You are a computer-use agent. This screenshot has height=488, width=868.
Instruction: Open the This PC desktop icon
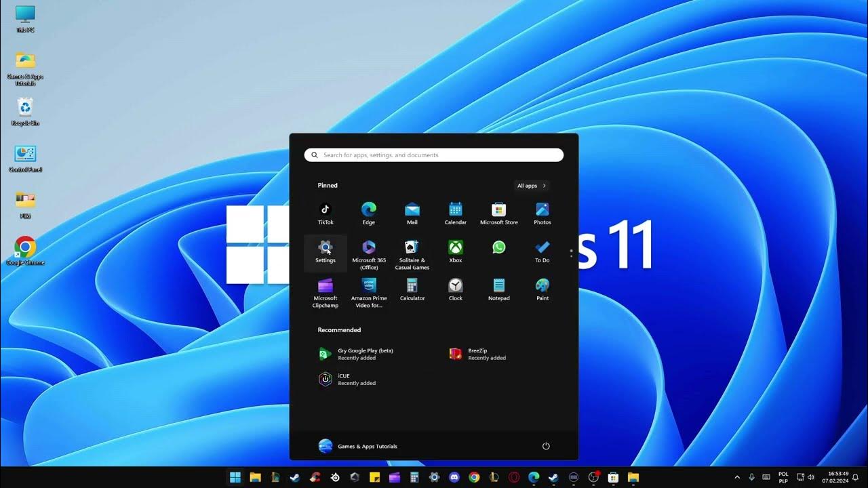[25, 19]
